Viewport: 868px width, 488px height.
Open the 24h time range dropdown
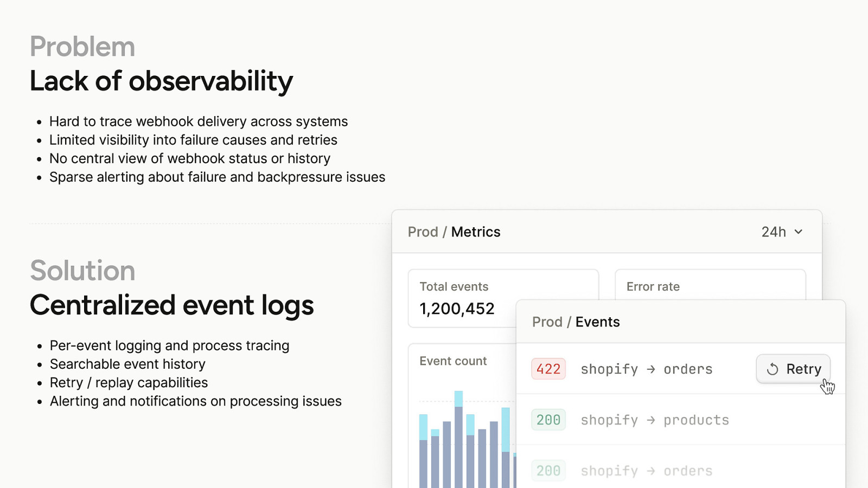click(781, 232)
